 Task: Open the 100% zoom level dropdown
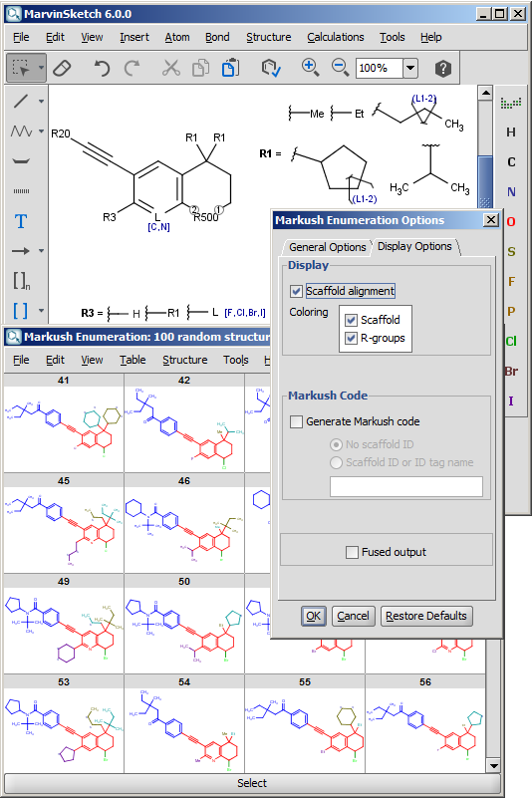(409, 68)
